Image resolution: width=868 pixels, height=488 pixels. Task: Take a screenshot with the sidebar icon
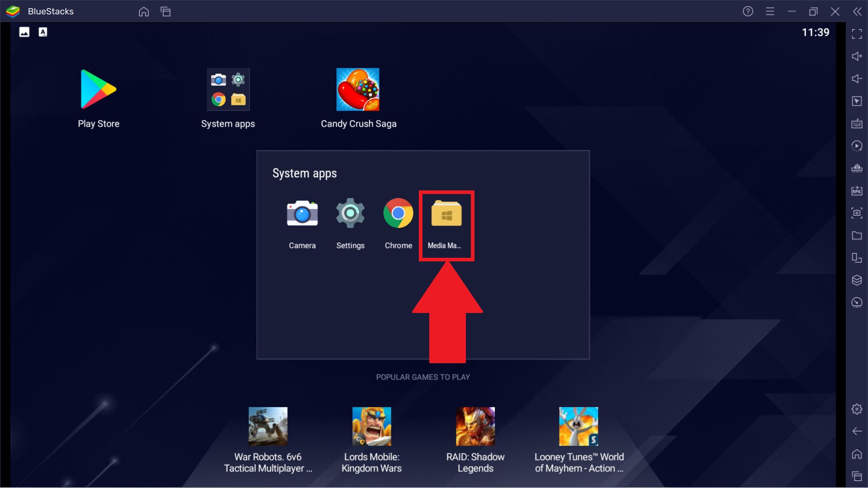tap(857, 213)
